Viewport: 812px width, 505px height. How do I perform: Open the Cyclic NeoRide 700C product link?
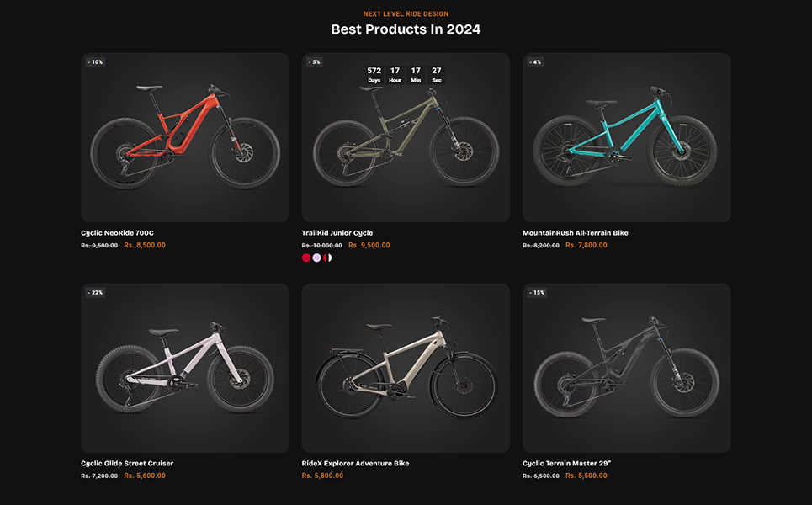[x=117, y=233]
